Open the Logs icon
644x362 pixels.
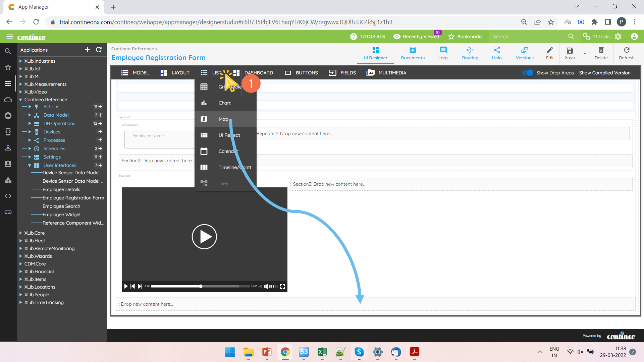443,50
